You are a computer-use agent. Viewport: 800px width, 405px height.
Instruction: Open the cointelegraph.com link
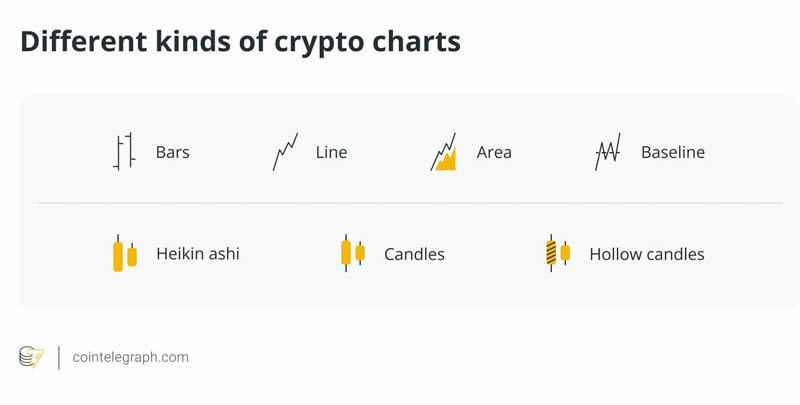pos(130,357)
